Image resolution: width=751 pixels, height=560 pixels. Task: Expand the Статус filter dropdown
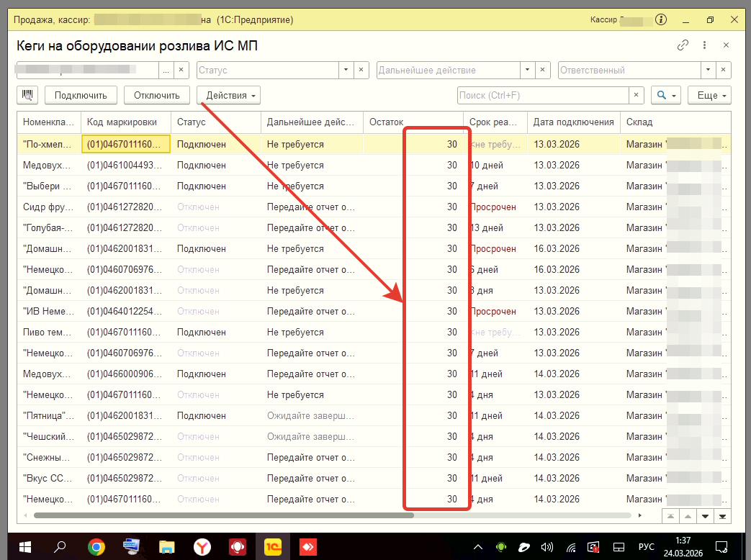(x=346, y=71)
